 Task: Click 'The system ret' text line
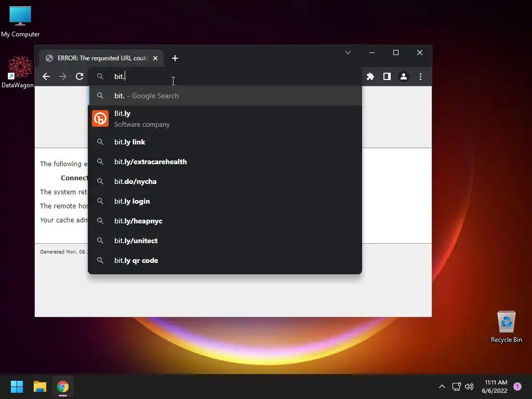[63, 192]
